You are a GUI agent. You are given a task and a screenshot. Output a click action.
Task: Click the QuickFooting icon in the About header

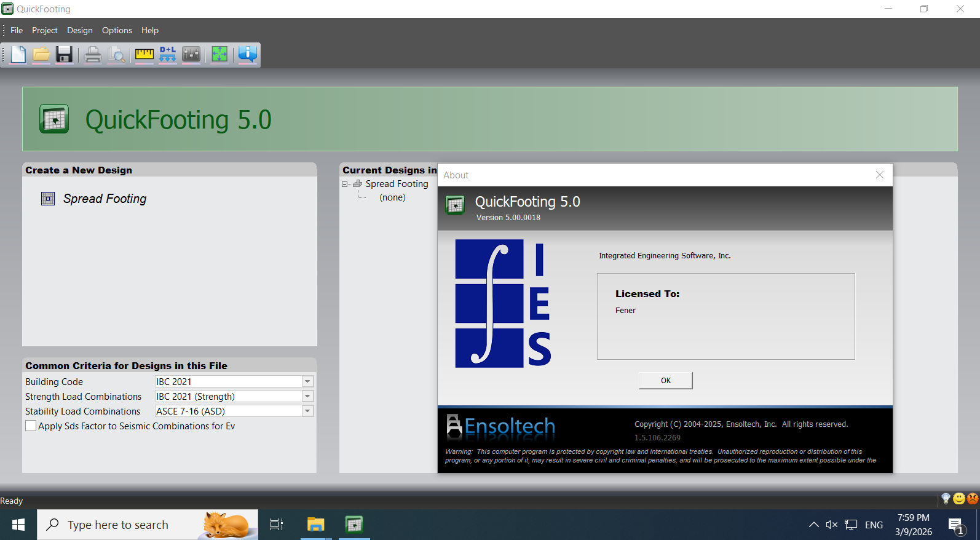click(x=455, y=205)
